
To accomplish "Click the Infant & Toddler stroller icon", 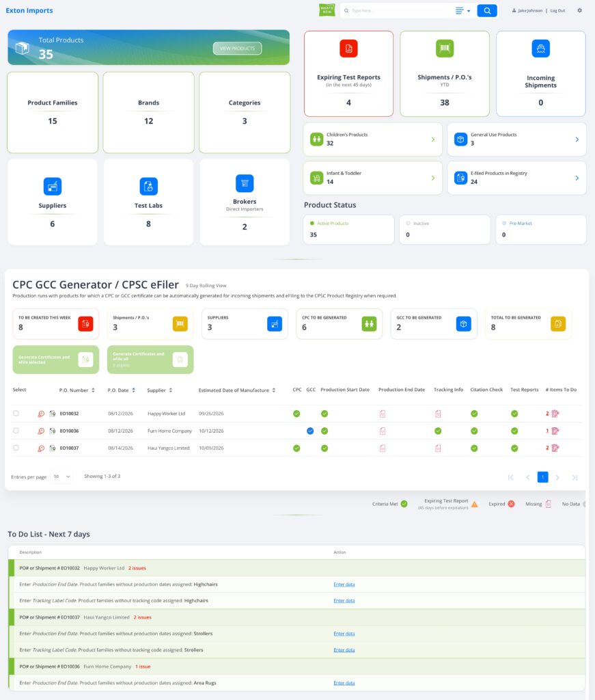I will 317,178.
